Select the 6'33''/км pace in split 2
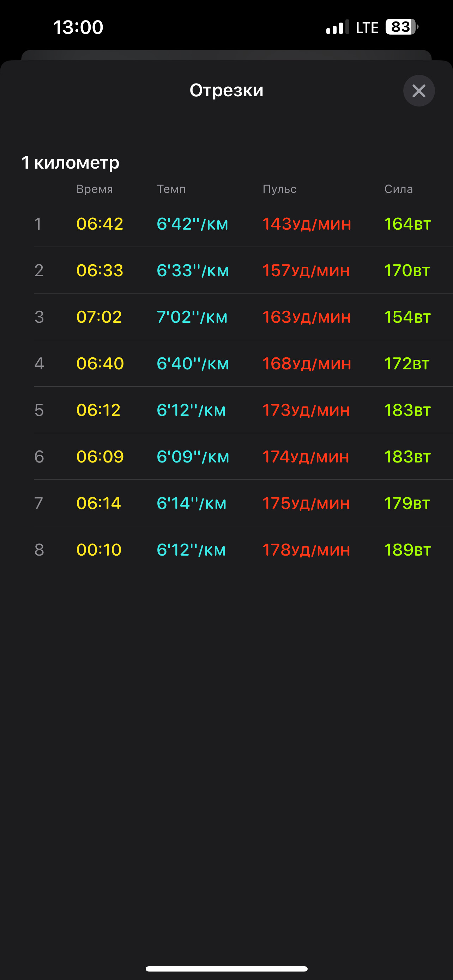The image size is (453, 980). (x=193, y=271)
